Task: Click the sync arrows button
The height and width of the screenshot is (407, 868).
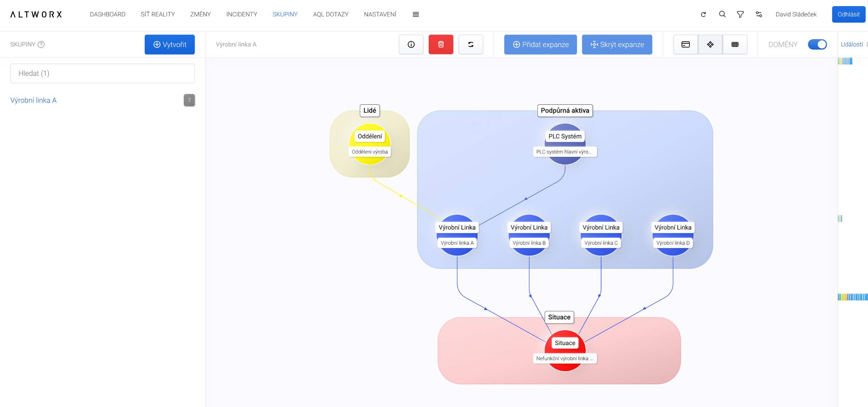Action: 470,44
